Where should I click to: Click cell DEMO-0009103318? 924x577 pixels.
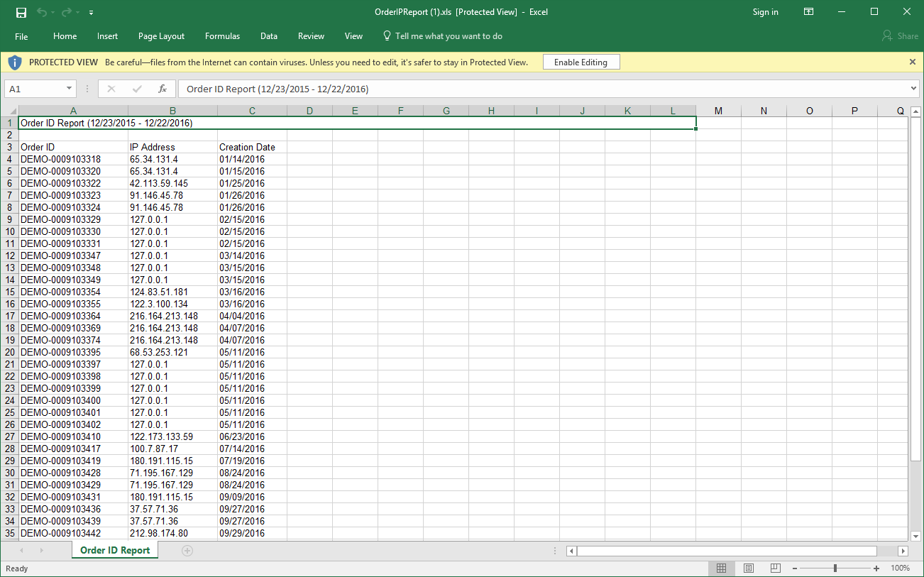[x=73, y=159]
